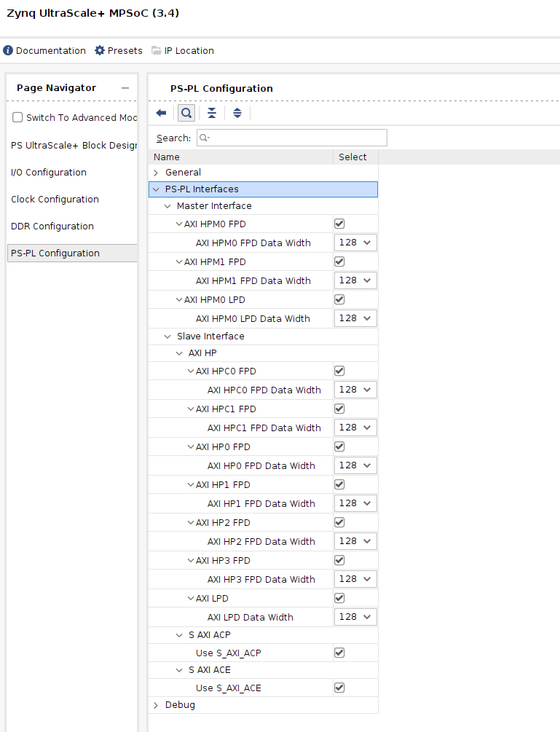Collapse the AXI HP group node

click(179, 353)
